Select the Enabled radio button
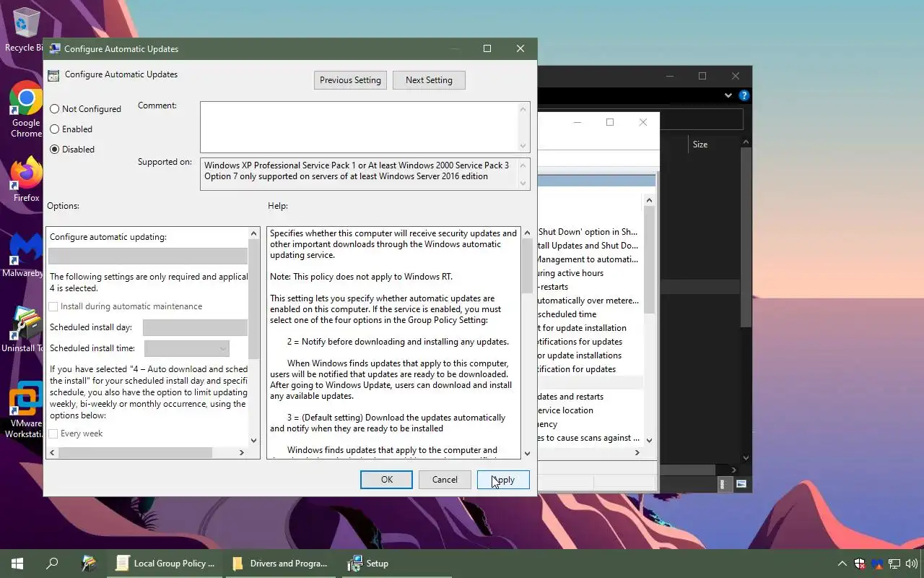924x578 pixels. [54, 129]
